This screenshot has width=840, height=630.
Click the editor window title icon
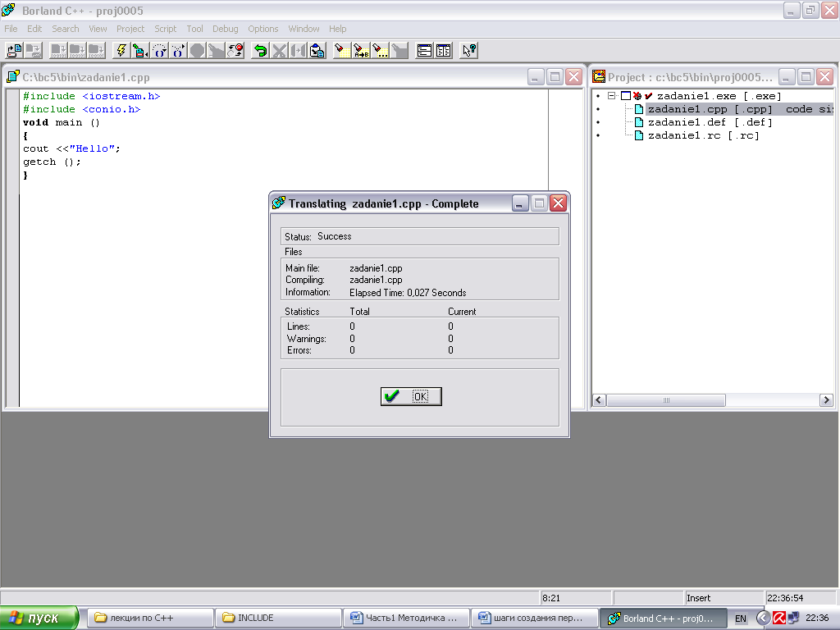pos(13,77)
